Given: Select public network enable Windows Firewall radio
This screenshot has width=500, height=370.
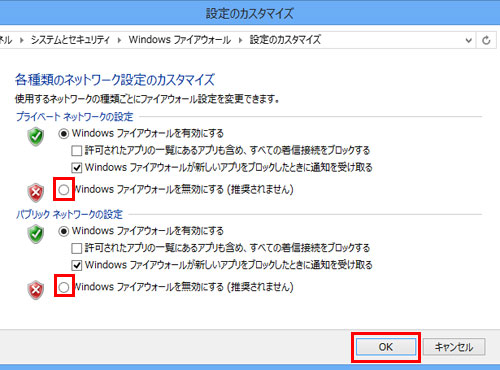Looking at the screenshot, I should click(x=63, y=231).
